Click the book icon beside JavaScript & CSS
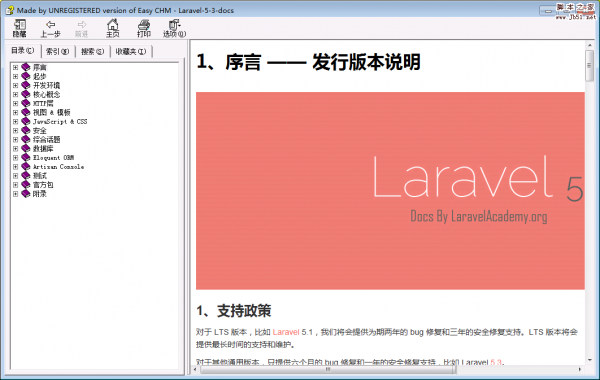 (x=26, y=122)
